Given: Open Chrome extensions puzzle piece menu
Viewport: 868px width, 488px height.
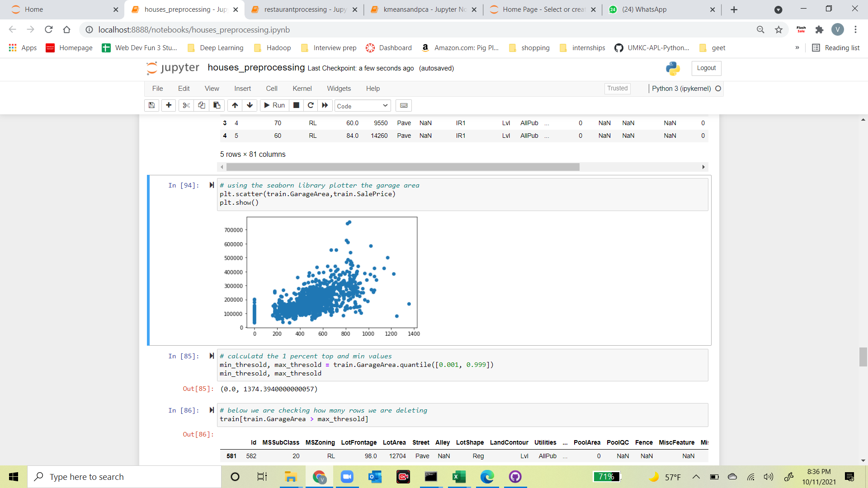Looking at the screenshot, I should coord(820,30).
